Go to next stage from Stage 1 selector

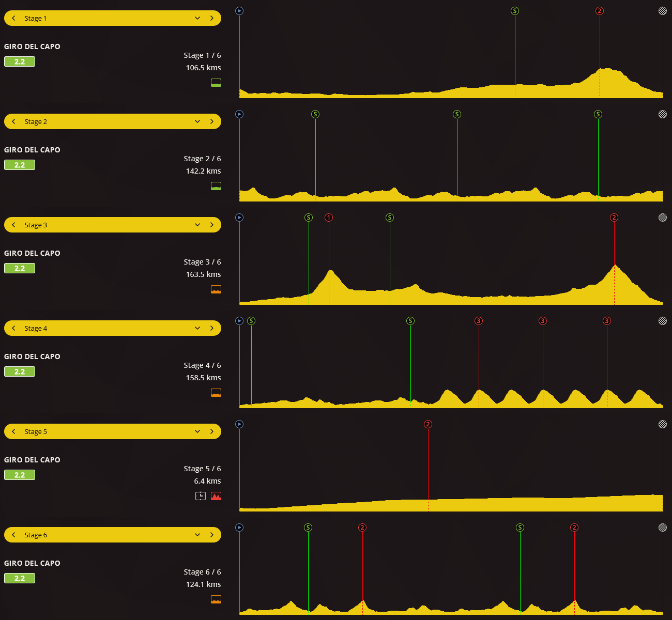[x=212, y=18]
